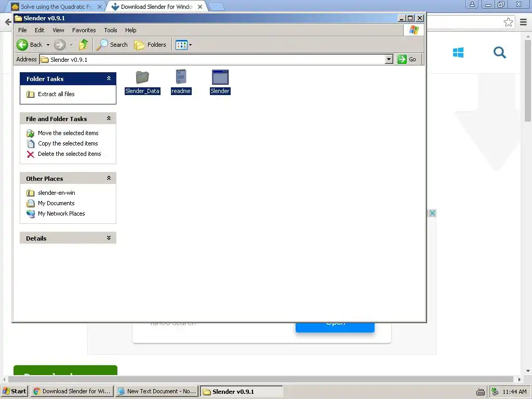The image size is (532, 399).
Task: Collapse the Folder Tasks panel
Action: click(109, 78)
